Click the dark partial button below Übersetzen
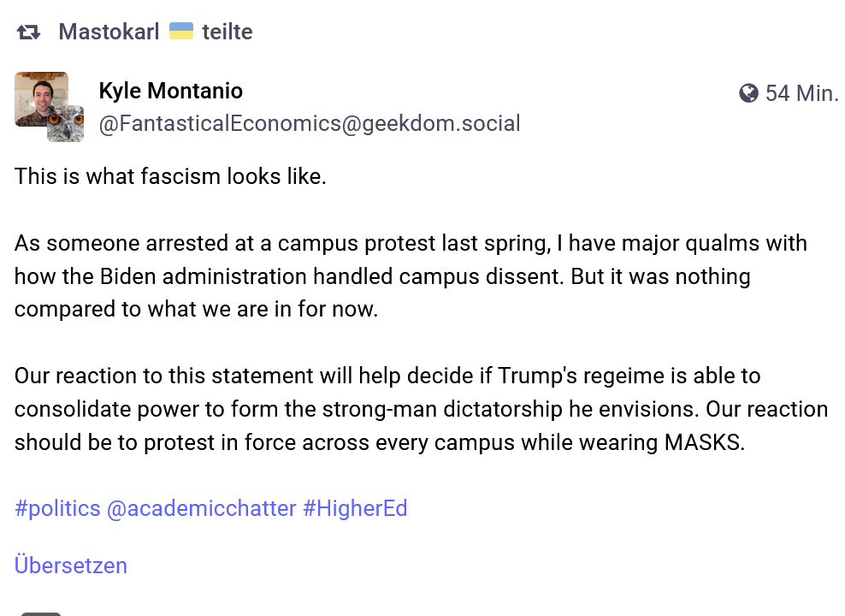The height and width of the screenshot is (616, 845). [x=41, y=613]
